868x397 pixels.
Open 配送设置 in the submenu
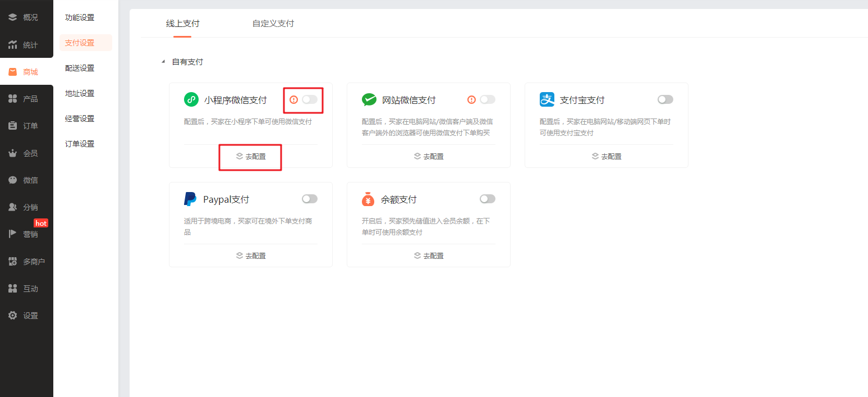pyautogui.click(x=80, y=68)
